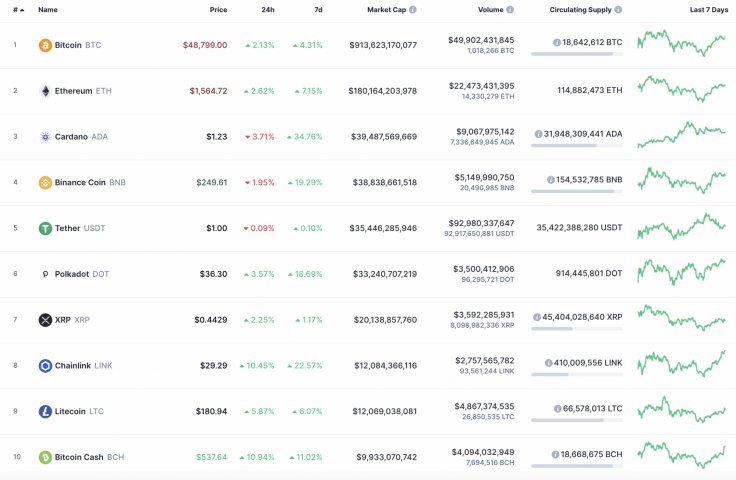736x480 pixels.
Task: Sort table by rank number column
Action: pos(17,9)
